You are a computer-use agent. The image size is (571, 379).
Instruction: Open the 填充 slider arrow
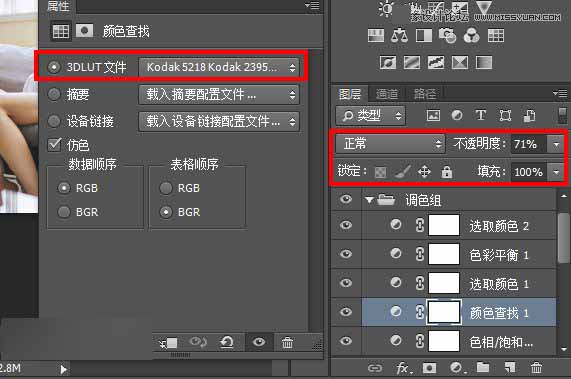[556, 171]
